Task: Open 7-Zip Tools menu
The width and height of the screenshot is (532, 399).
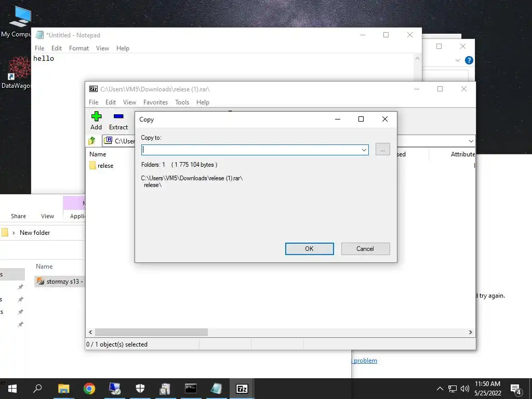Action: tap(182, 102)
